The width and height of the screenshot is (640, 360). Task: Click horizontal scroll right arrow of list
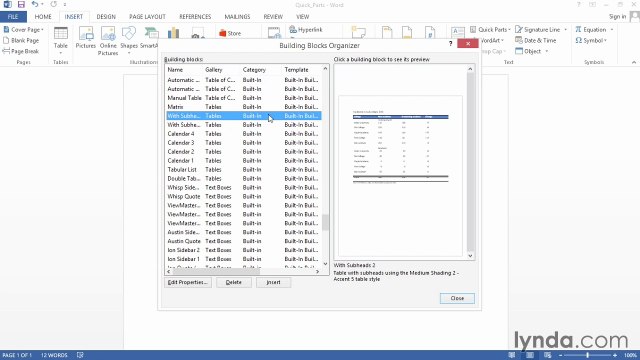tap(318, 271)
